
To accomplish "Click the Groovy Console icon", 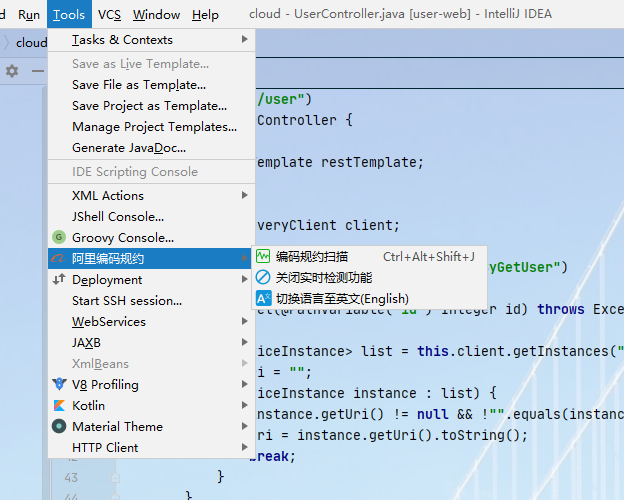I will [x=59, y=238].
